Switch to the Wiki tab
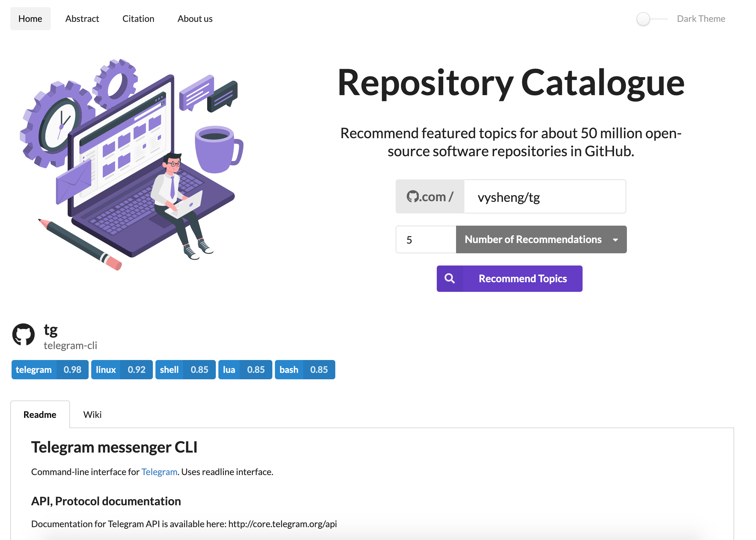756x540 pixels. (x=92, y=415)
